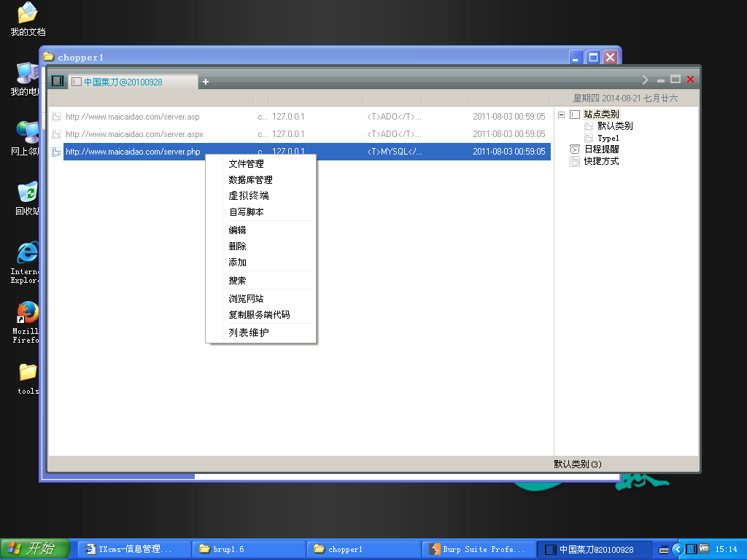Click shell icon beside server.aspx row
This screenshot has height=560, width=747.
[56, 134]
